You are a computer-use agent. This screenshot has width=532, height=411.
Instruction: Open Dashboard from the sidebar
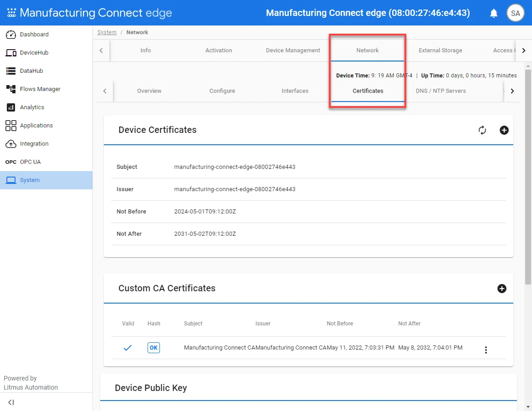coord(46,34)
